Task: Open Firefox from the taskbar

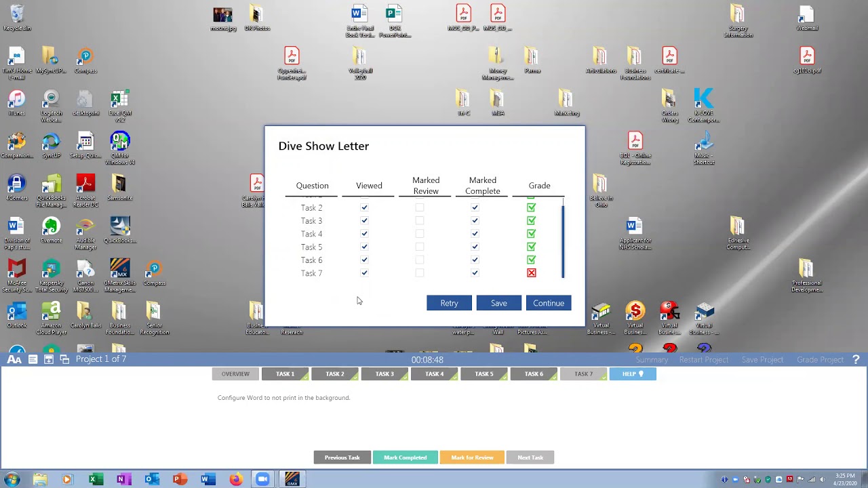Action: pyautogui.click(x=235, y=479)
